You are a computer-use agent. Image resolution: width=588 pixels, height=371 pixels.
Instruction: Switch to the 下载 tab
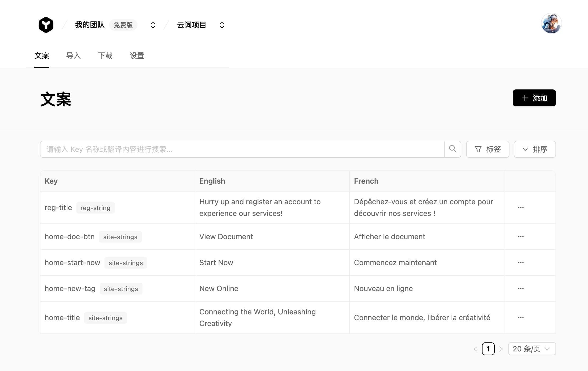tap(105, 56)
